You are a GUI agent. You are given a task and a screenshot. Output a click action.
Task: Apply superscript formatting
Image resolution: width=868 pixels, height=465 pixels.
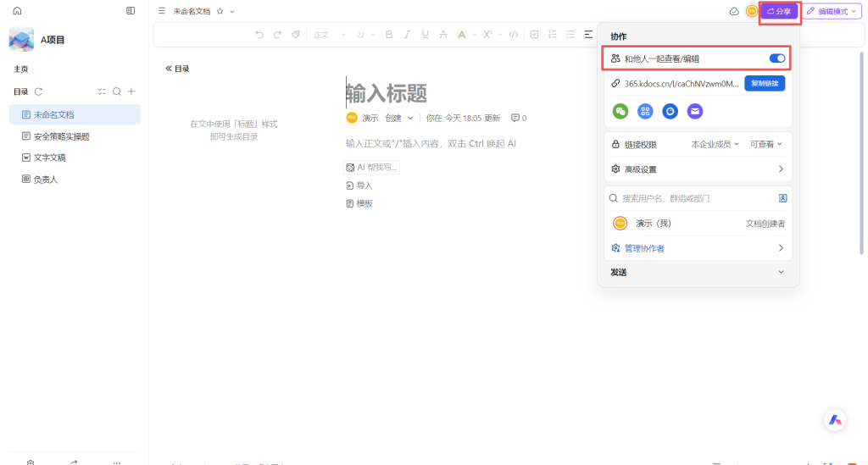[487, 34]
